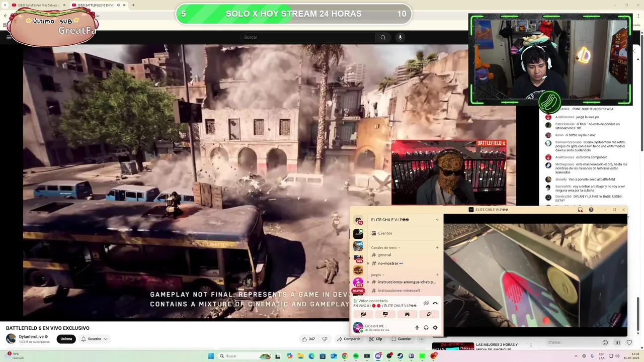644x362 pixels.
Task: Open Steam from taskbar
Action: point(400,356)
